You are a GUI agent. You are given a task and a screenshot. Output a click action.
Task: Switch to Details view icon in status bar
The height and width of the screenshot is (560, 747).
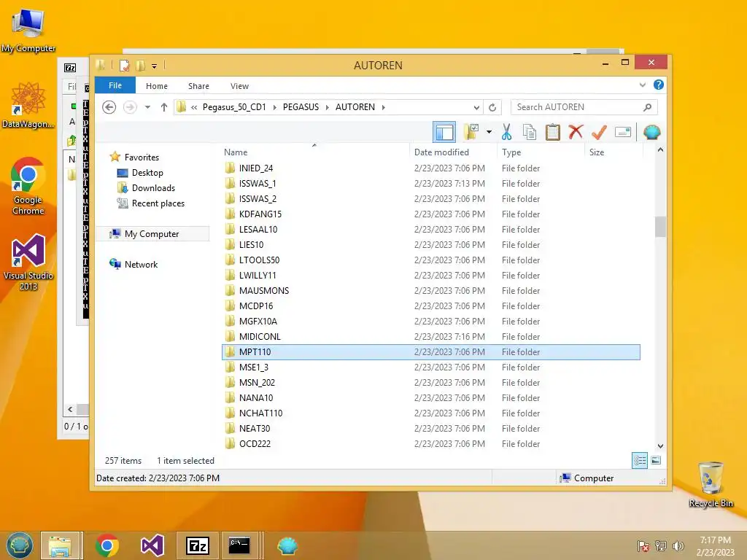[x=640, y=460]
